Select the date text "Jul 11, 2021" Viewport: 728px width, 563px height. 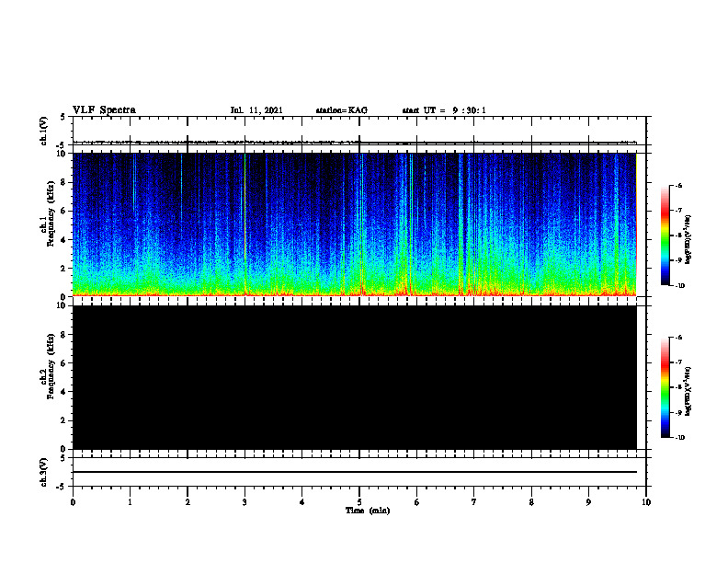pos(256,110)
